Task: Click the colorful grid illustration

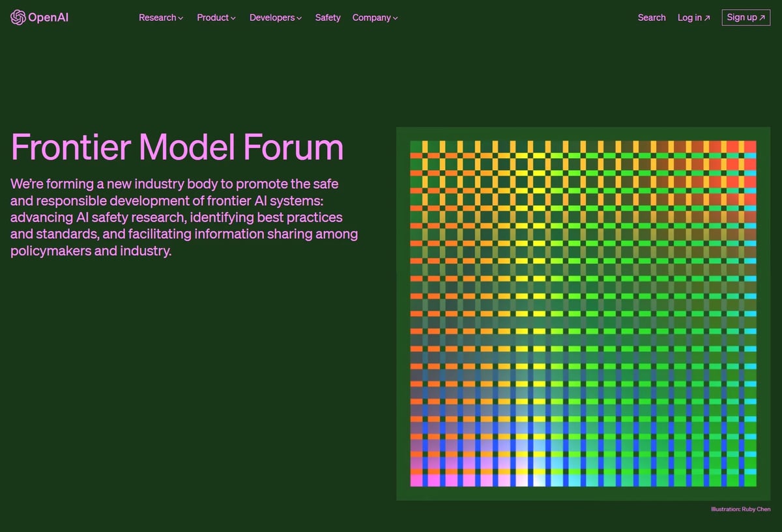Action: click(x=583, y=314)
